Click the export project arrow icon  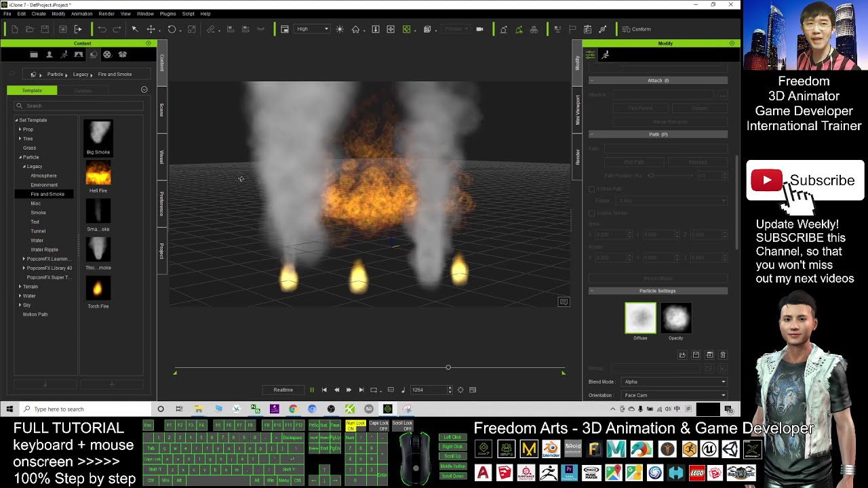78,29
